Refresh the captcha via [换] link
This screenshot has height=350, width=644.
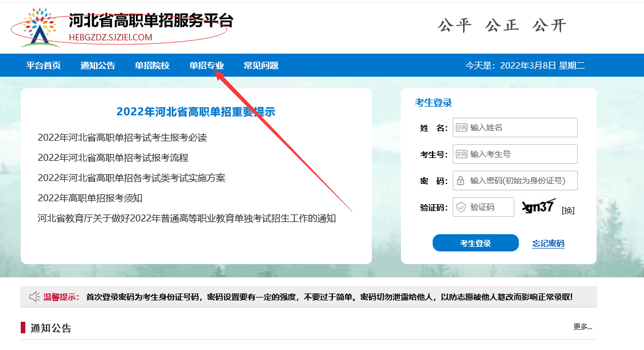568,210
